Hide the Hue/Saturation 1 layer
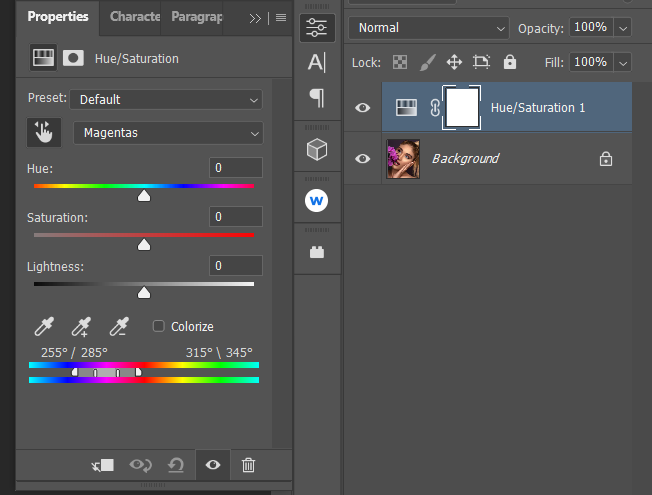Viewport: 652px width, 495px height. 363,108
